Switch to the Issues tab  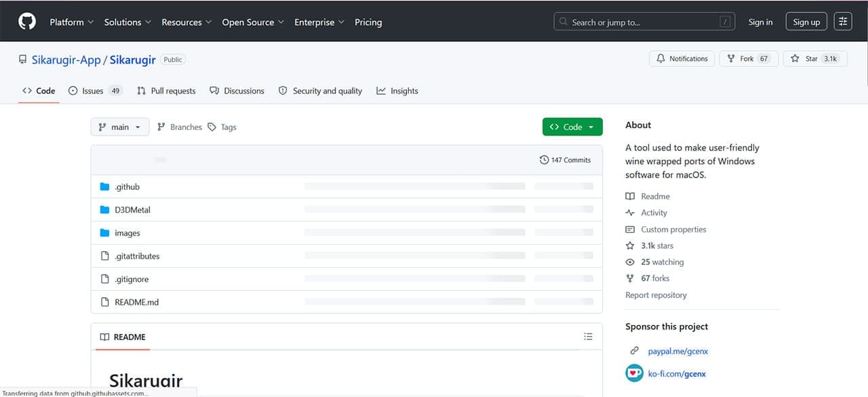[94, 91]
